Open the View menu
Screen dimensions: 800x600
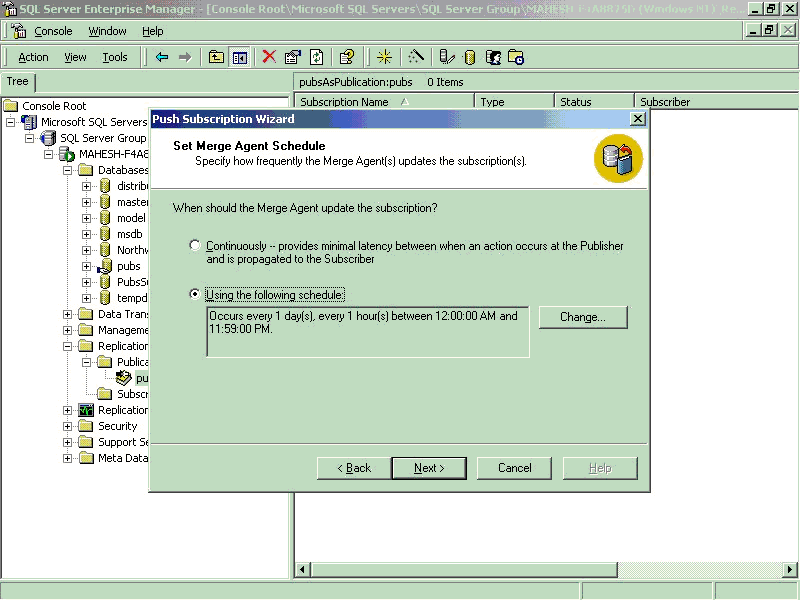[75, 57]
